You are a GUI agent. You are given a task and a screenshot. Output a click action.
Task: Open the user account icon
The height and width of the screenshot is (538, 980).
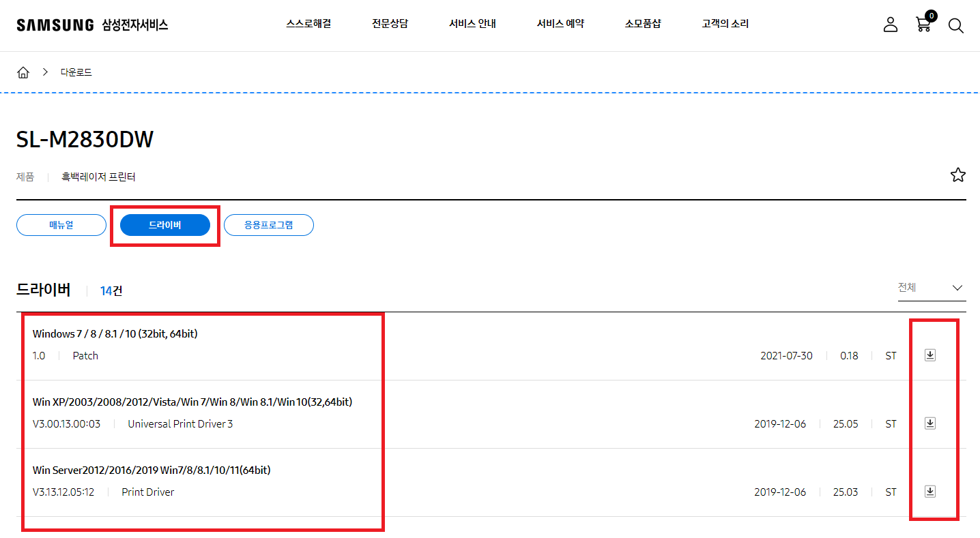890,25
